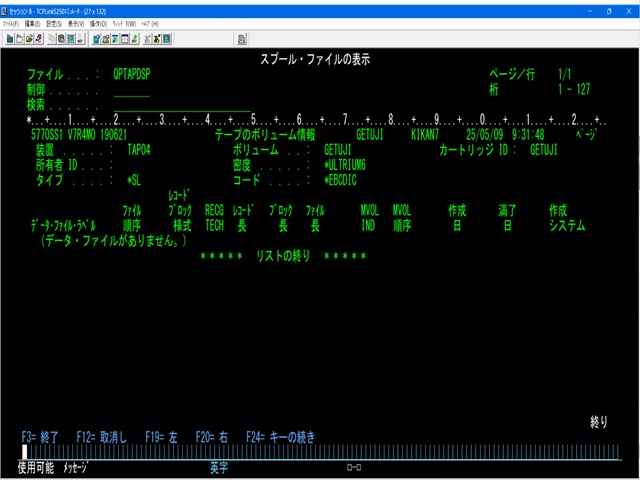Click the paste clipboard toolbar icon

tap(61, 38)
